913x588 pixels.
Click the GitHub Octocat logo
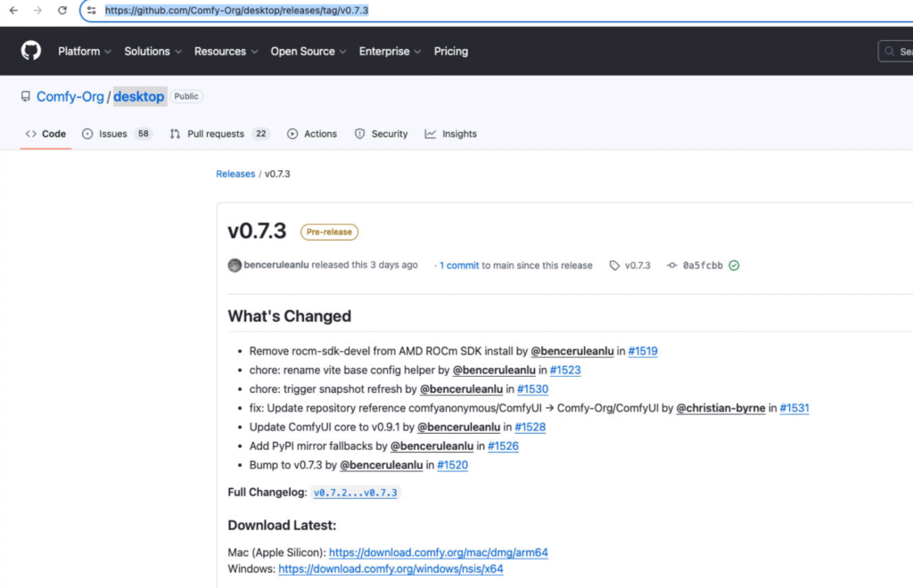pyautogui.click(x=31, y=51)
